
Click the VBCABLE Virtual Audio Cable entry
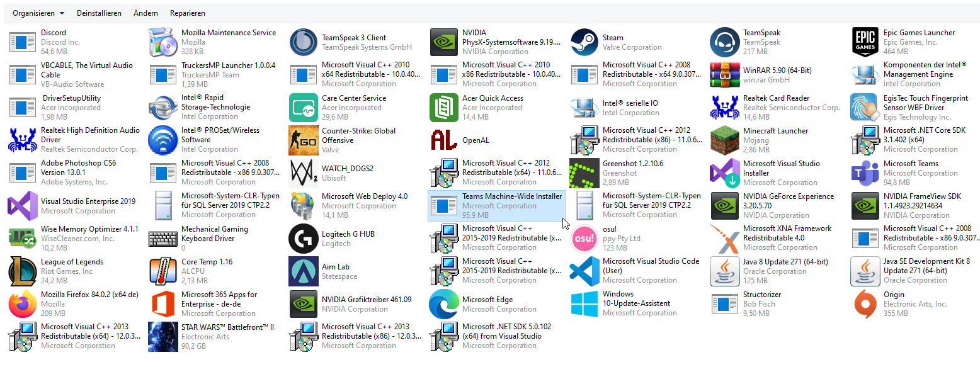point(74,75)
